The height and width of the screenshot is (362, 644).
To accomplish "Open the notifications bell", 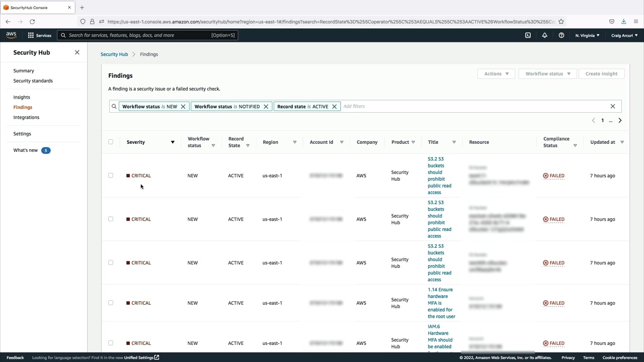I will pyautogui.click(x=544, y=35).
